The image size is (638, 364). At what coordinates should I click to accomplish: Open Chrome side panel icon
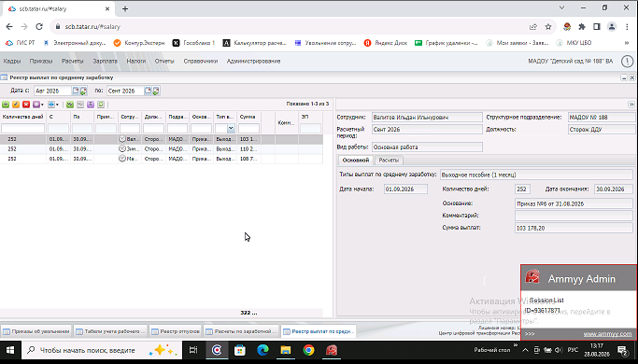pos(597,27)
